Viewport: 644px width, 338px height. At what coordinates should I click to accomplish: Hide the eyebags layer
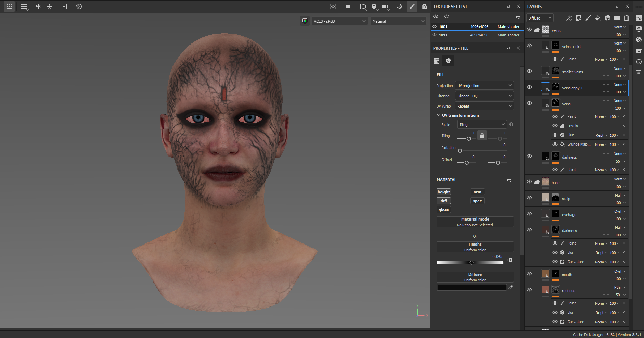[529, 214]
